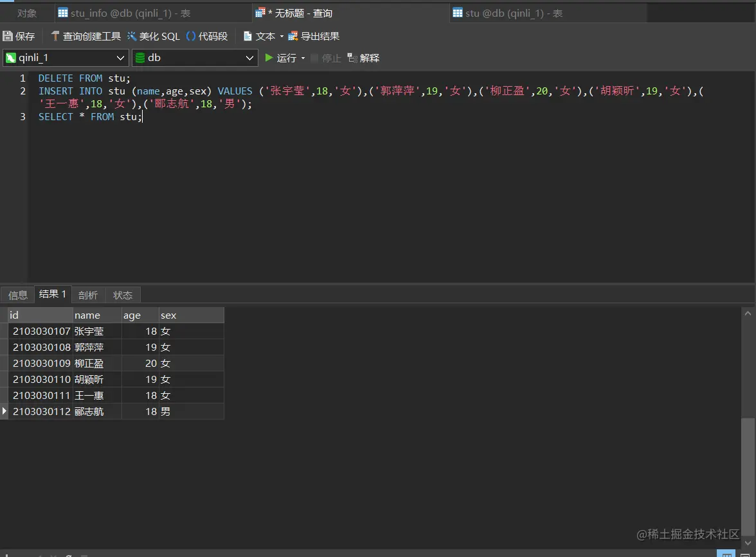Click name cell 张宇莹
The height and width of the screenshot is (557, 756).
tap(98, 331)
